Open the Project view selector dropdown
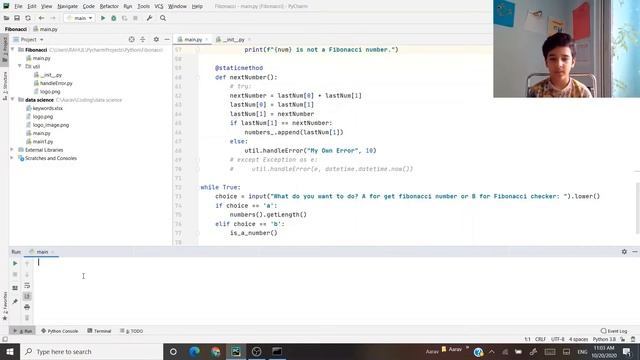640x360 pixels. click(x=29, y=40)
